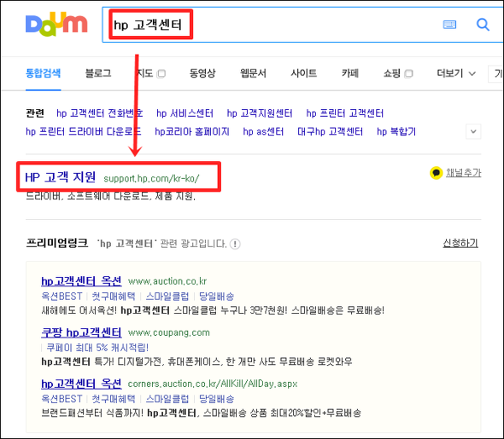The image size is (504, 439).
Task: Open the 'HP 고객 지원' result title
Action: pyautogui.click(x=60, y=177)
